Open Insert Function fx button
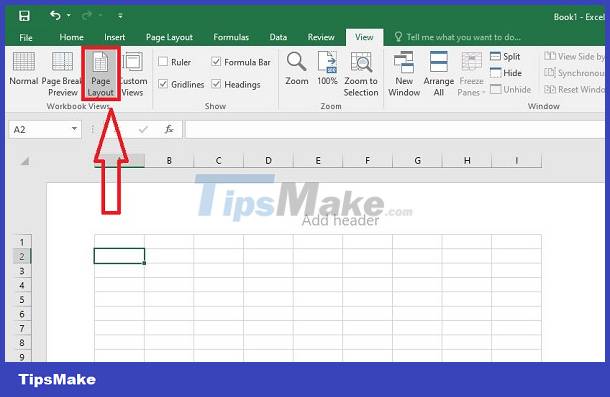 [169, 129]
